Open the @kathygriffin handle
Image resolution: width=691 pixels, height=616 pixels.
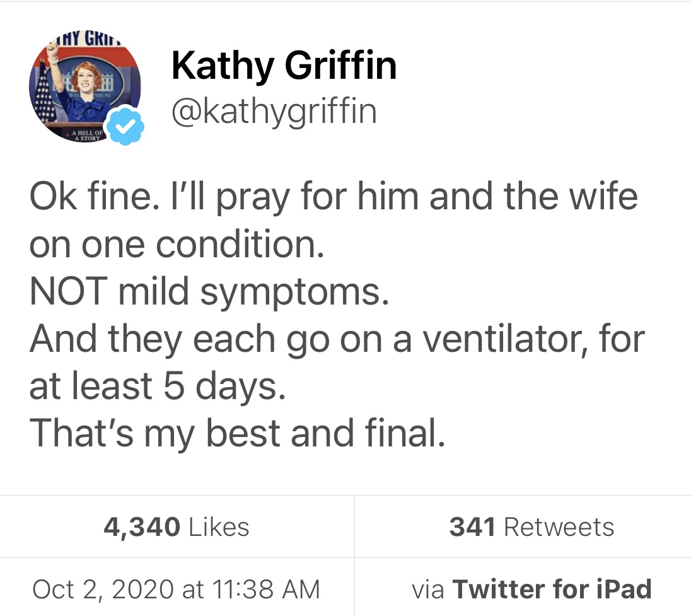pos(274,111)
